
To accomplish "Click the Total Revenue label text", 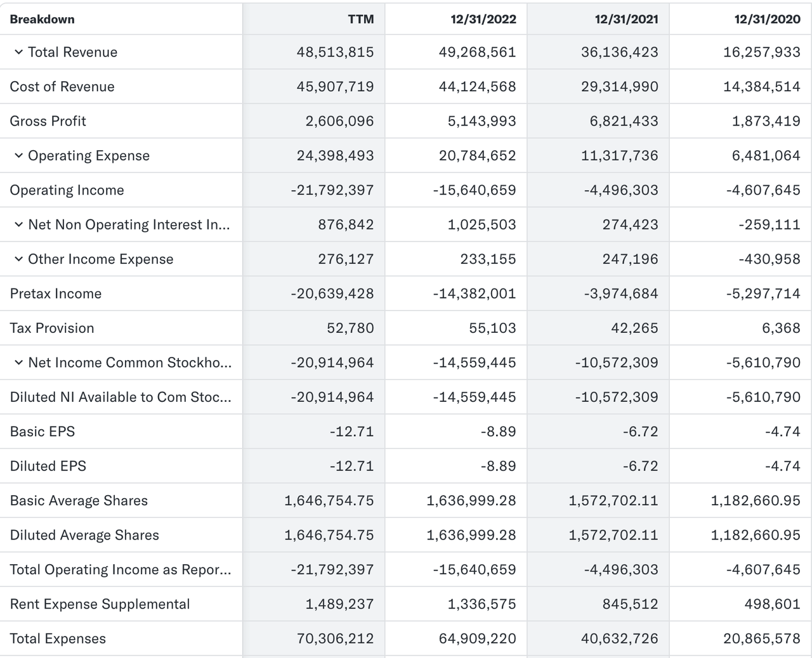I will click(72, 52).
